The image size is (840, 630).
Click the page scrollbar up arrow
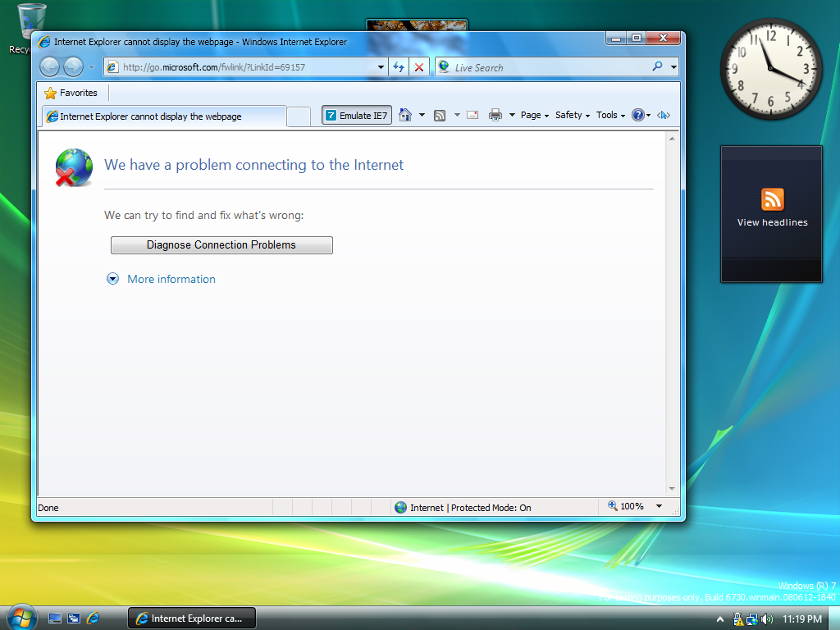(672, 139)
